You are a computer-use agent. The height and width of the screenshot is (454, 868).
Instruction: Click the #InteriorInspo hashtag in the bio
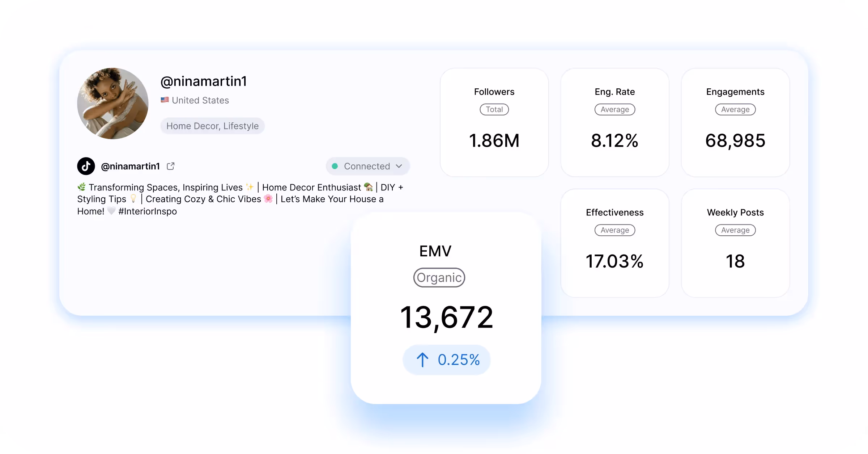click(148, 211)
